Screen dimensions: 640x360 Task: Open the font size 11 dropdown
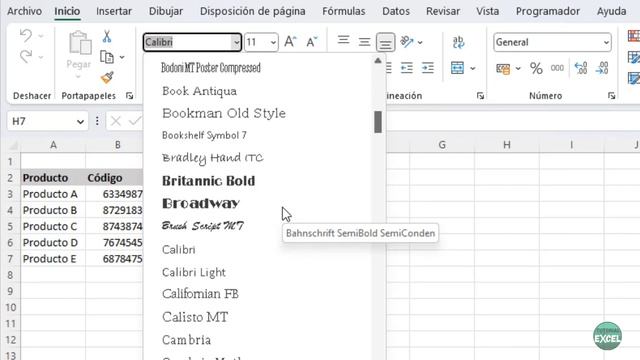click(273, 42)
